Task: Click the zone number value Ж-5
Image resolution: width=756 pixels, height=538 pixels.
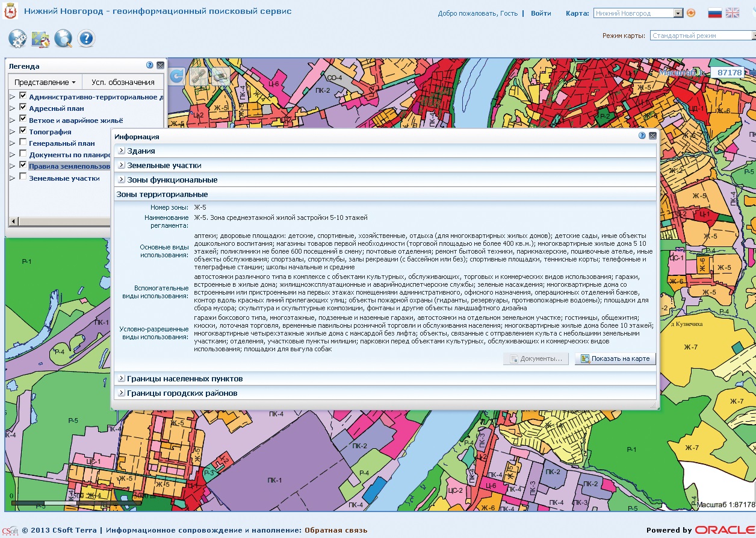Action: tap(200, 207)
